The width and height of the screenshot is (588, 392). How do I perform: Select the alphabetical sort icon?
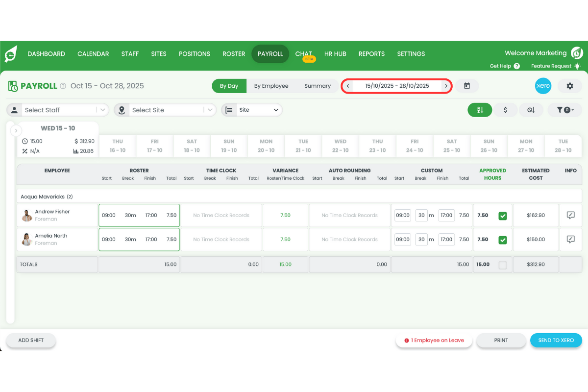tap(480, 110)
